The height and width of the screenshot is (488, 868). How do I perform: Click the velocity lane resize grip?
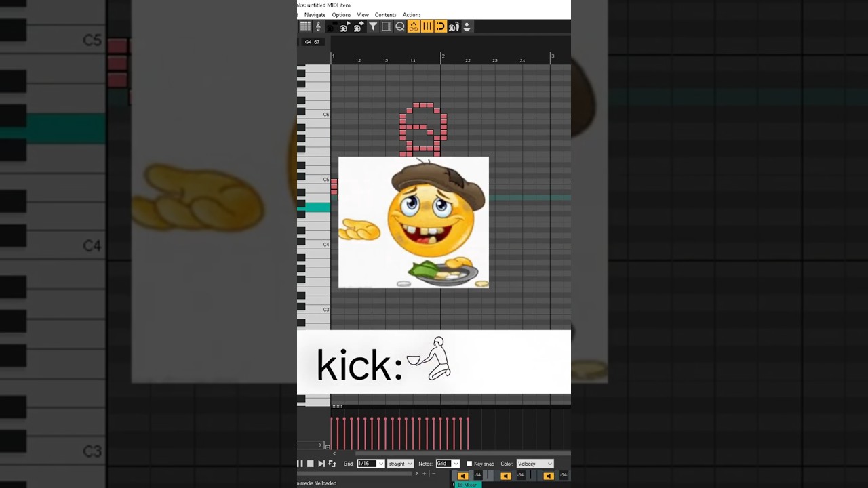coord(337,407)
